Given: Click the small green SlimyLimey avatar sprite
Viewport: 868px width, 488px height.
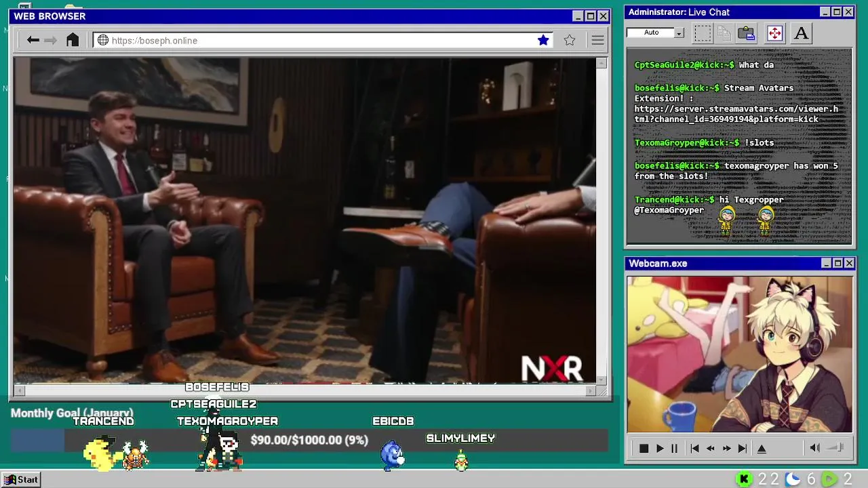Looking at the screenshot, I should point(461,461).
